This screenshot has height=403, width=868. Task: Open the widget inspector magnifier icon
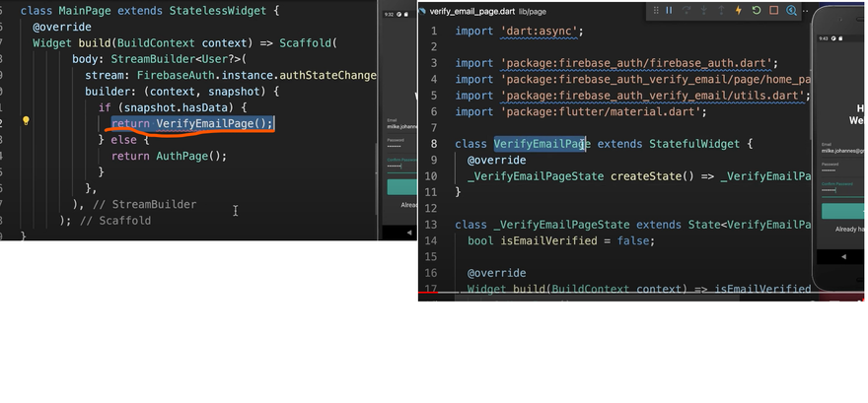(x=791, y=11)
